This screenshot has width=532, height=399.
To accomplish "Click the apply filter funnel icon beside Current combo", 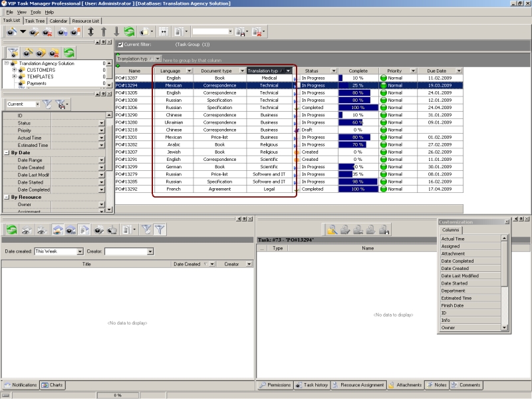I will pyautogui.click(x=47, y=104).
